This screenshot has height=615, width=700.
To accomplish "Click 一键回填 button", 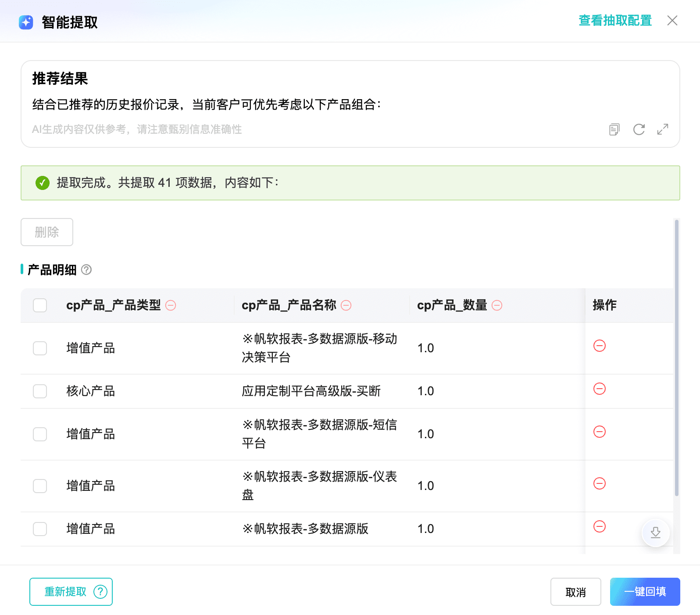I will coord(645,592).
